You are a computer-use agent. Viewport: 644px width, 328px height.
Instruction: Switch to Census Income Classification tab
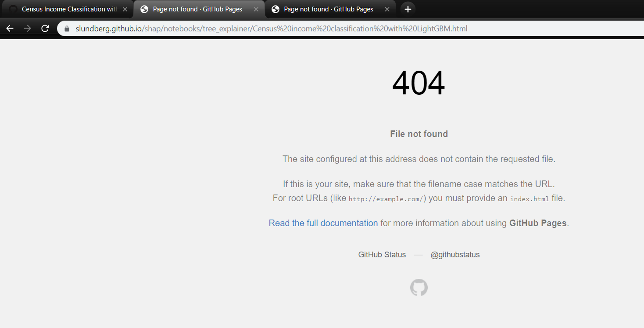coord(67,9)
